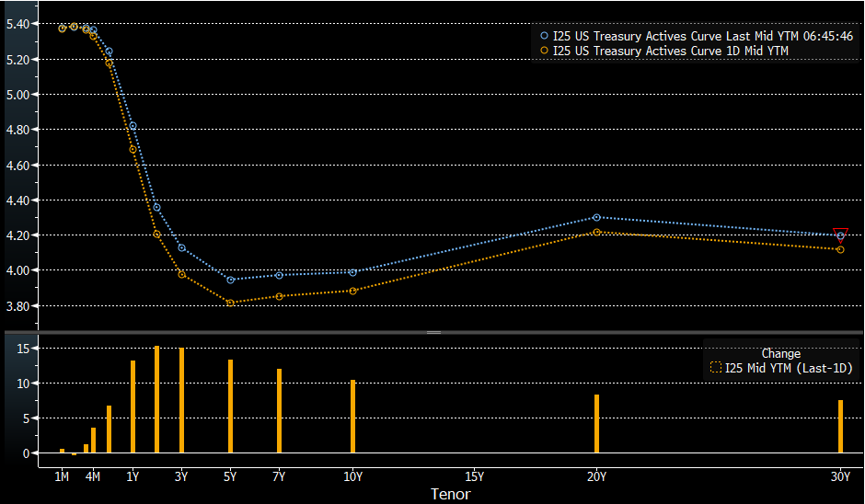
Task: Click the 'Change' legend title in lower panel
Action: tap(780, 353)
